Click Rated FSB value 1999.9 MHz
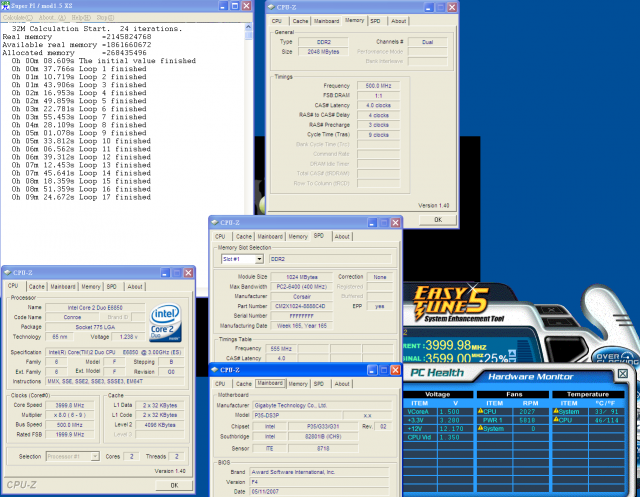 70,435
